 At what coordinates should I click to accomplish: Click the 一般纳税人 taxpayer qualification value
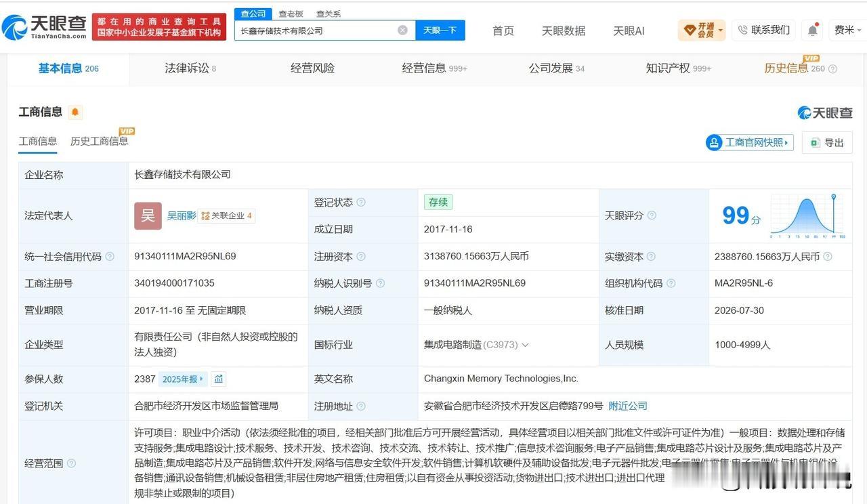point(448,310)
